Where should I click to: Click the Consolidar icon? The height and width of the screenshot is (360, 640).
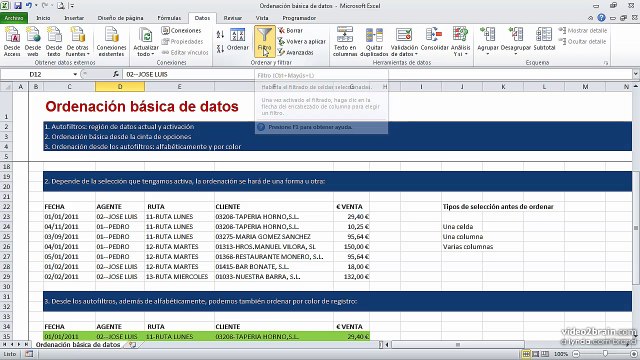coord(434,40)
